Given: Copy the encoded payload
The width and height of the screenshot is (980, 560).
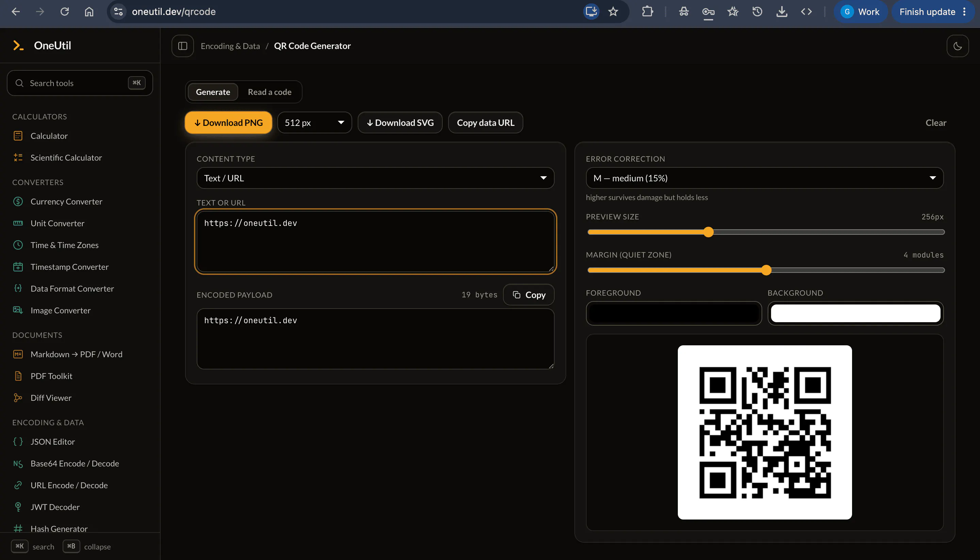Looking at the screenshot, I should click(x=529, y=295).
